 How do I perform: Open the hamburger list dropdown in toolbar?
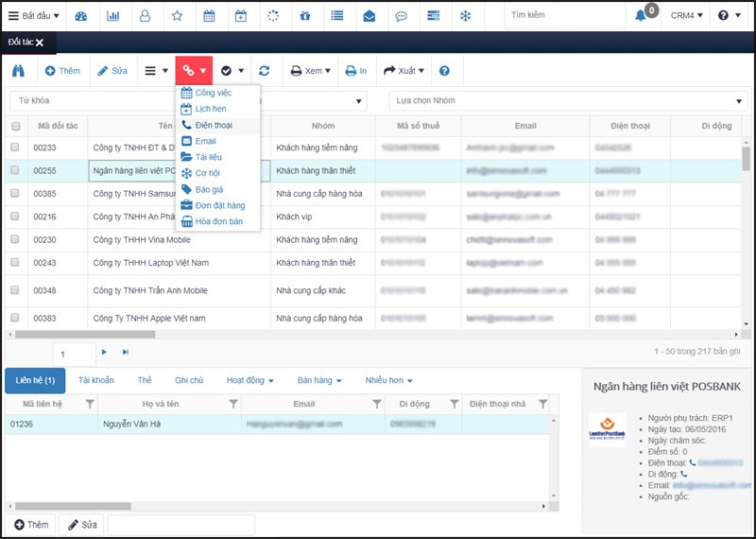(x=156, y=71)
